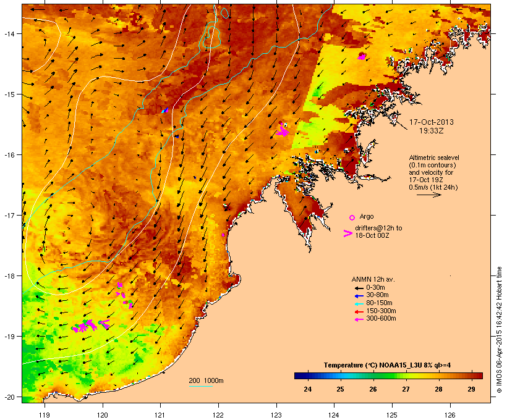This screenshot has height=420, width=507.
Task: Click the '0.5m/s (1kt 24h)' text
Action: (433, 187)
